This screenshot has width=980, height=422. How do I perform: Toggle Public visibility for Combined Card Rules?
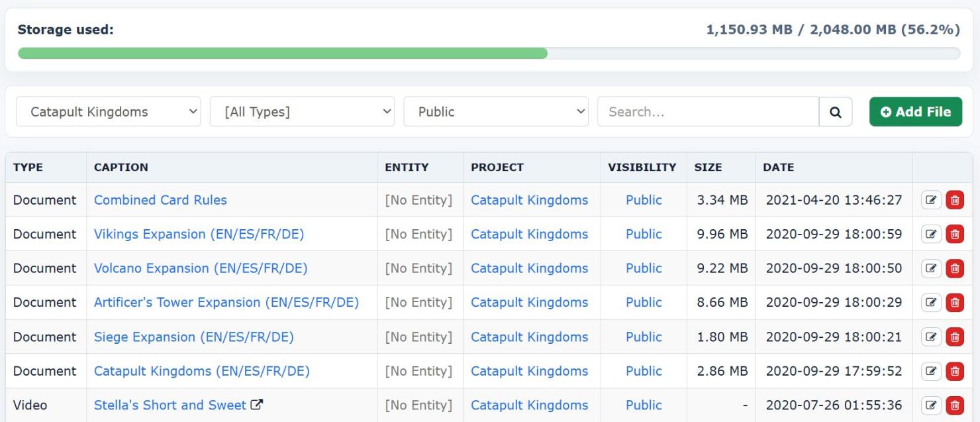[x=644, y=200]
